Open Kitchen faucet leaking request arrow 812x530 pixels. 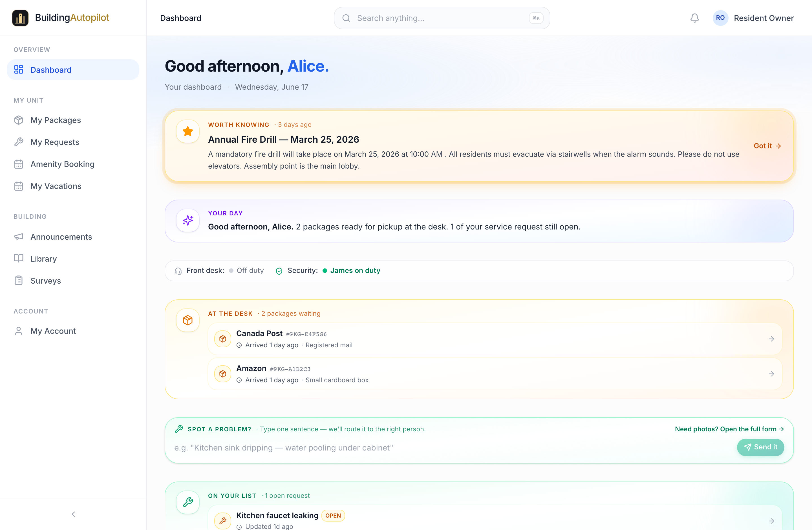tap(771, 521)
